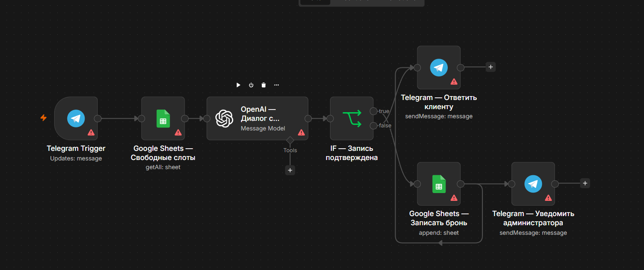Click warning icon on the Telegram Trigger node
The height and width of the screenshot is (270, 644).
point(91,133)
